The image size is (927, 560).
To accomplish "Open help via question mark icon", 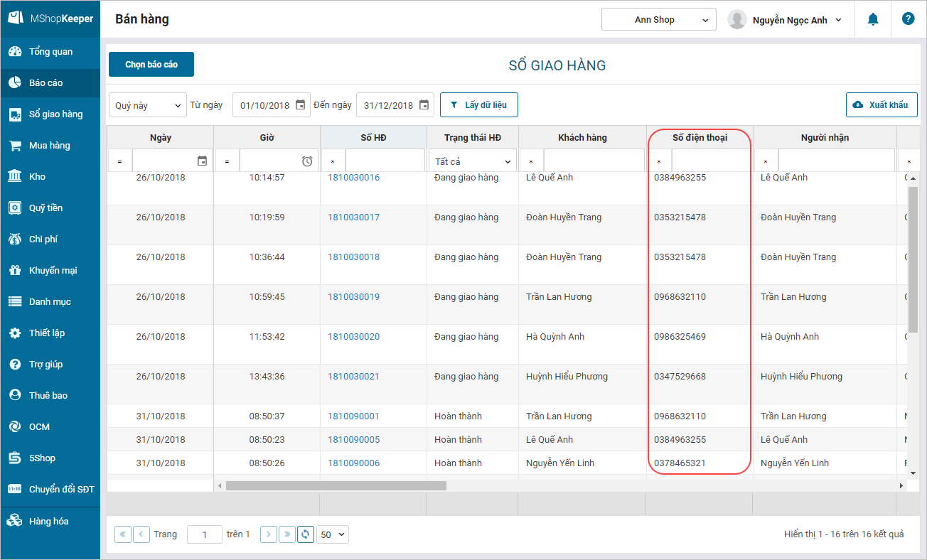I will pyautogui.click(x=908, y=19).
